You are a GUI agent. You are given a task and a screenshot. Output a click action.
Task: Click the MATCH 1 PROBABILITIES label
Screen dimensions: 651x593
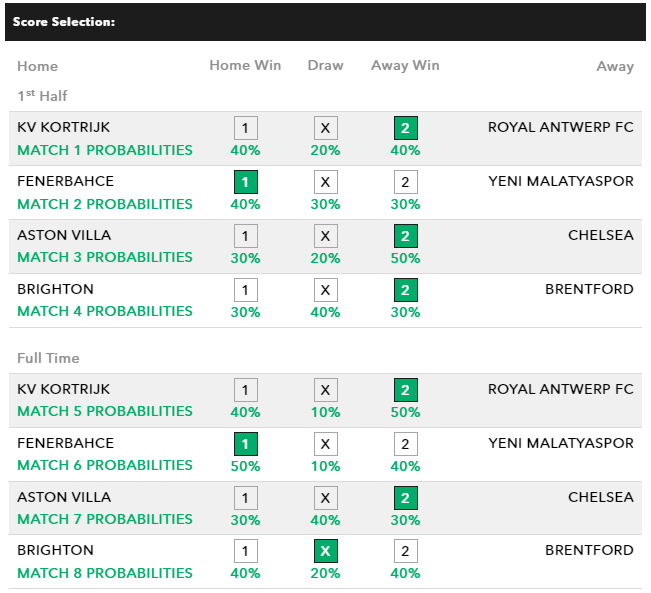click(x=105, y=150)
